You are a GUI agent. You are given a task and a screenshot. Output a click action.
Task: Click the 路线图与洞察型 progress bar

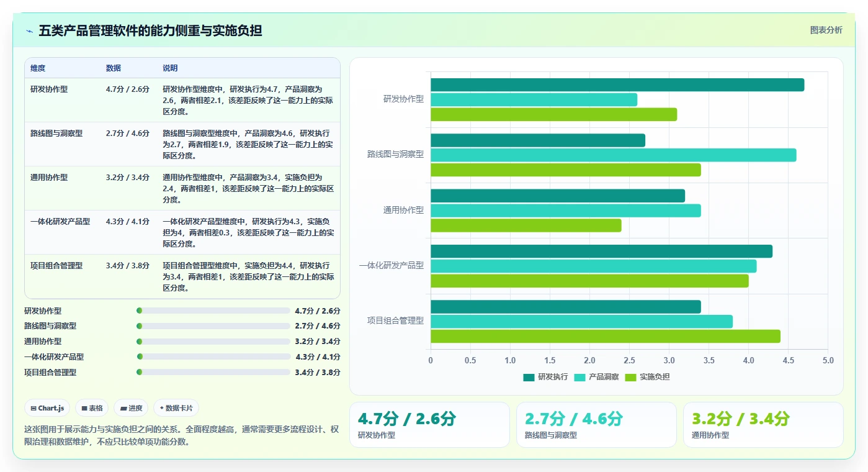[x=213, y=326]
